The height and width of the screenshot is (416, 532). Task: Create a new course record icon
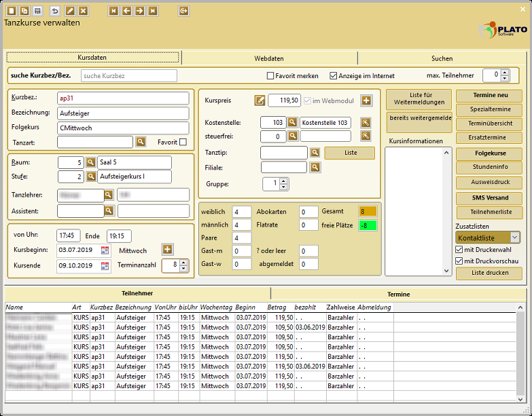click(x=11, y=11)
